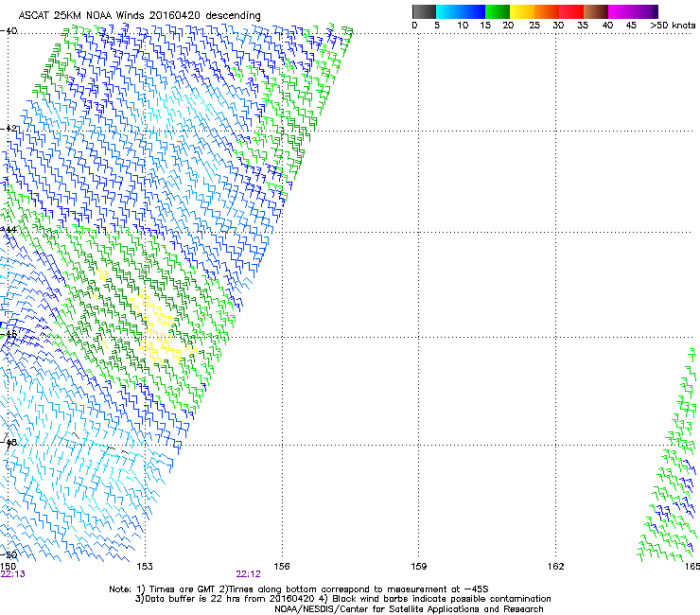This screenshot has height=615, width=700.
Task: Click the gray 0-5 knots legend swatch
Action: (424, 11)
